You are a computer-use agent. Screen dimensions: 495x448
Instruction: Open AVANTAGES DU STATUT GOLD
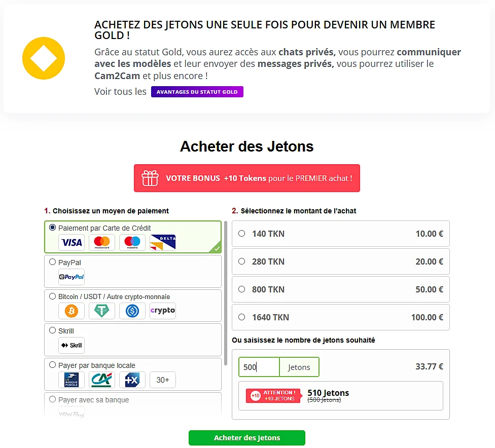coord(197,92)
